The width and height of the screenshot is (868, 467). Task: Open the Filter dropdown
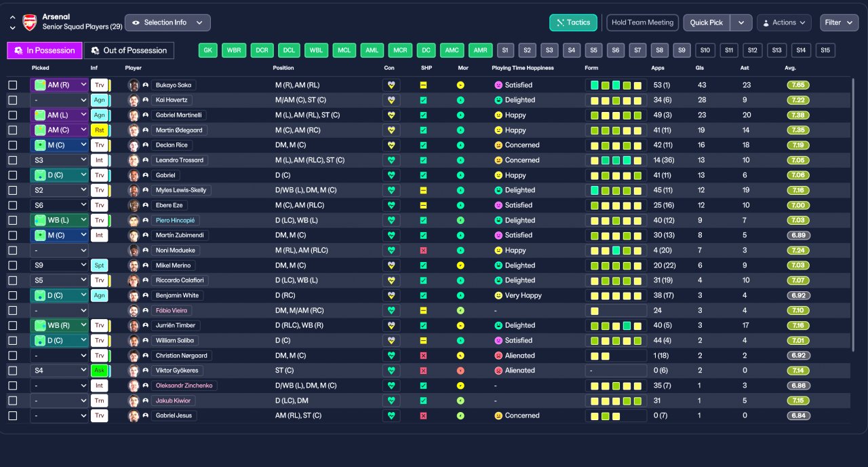point(839,22)
